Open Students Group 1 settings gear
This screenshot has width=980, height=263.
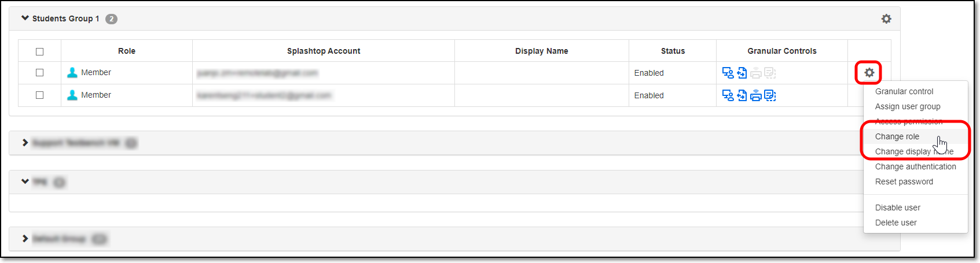click(x=886, y=19)
